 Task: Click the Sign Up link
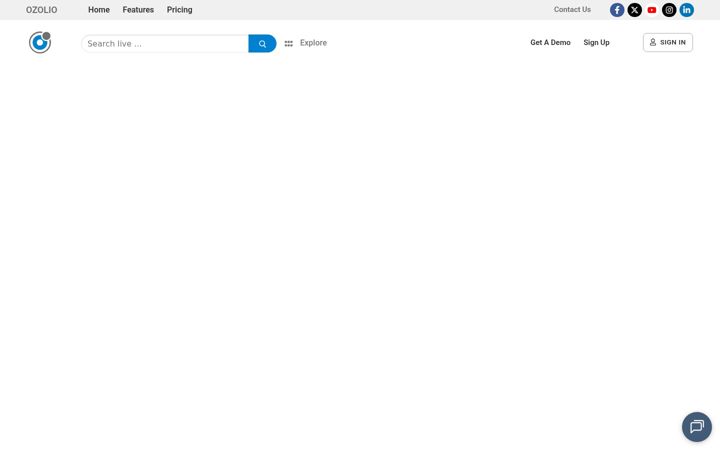click(x=596, y=42)
